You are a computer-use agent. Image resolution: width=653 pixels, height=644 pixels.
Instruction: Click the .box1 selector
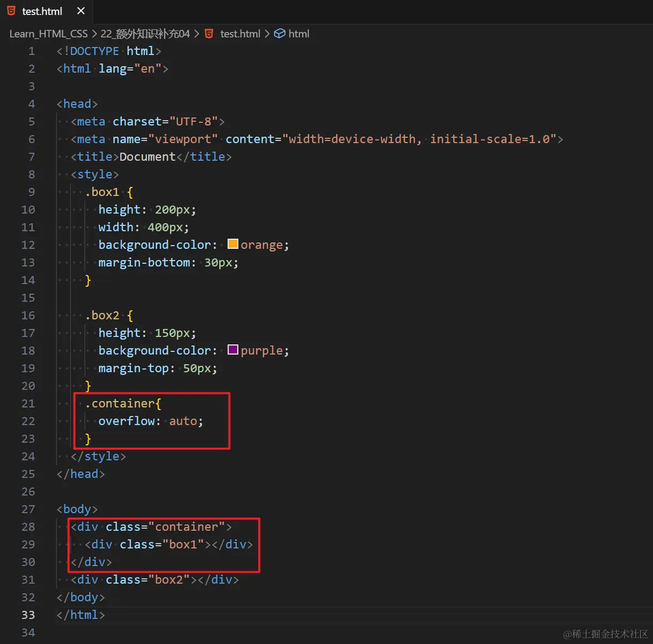(102, 192)
